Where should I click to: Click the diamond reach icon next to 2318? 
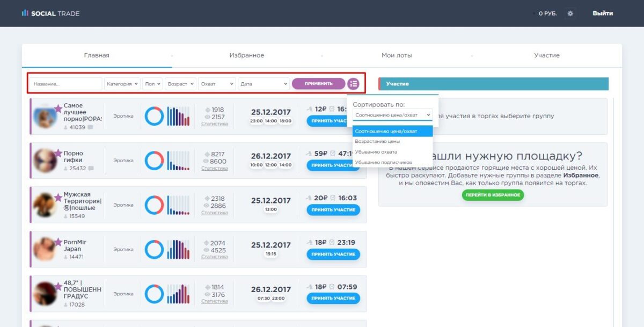click(x=208, y=199)
